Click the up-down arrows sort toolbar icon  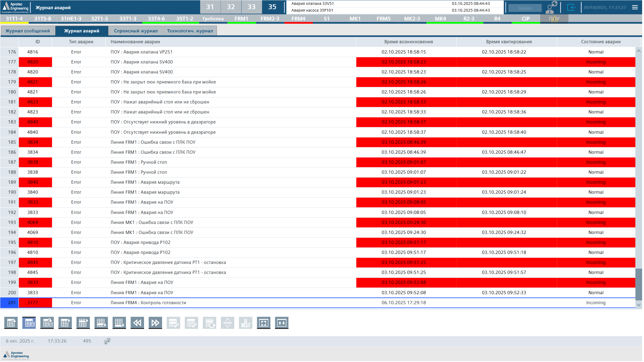pos(282,323)
